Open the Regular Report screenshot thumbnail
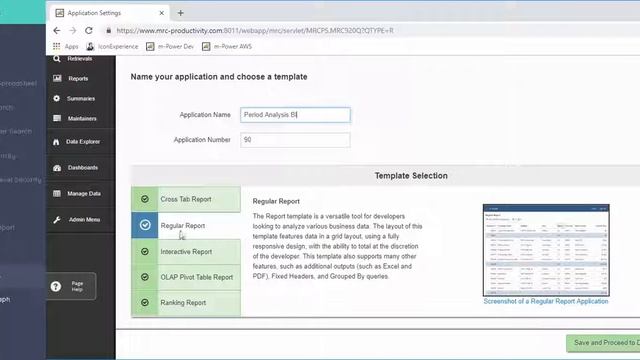Screen dimensions: 640x360 546,250
